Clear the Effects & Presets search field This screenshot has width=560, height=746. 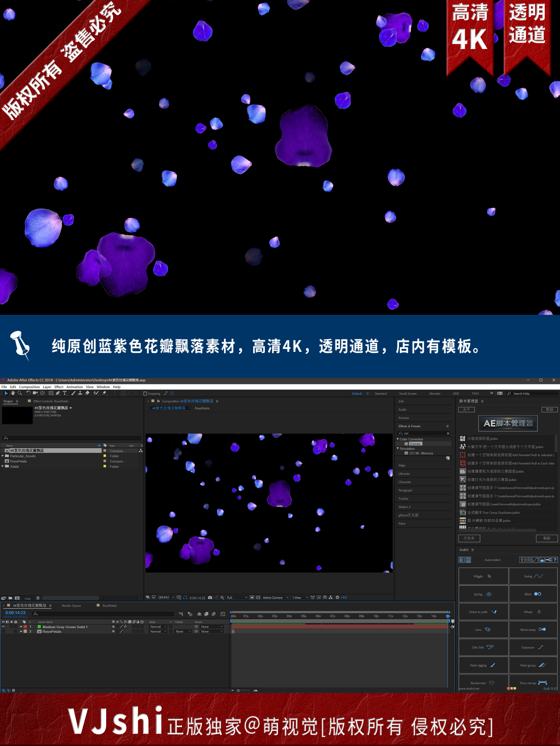[x=448, y=433]
